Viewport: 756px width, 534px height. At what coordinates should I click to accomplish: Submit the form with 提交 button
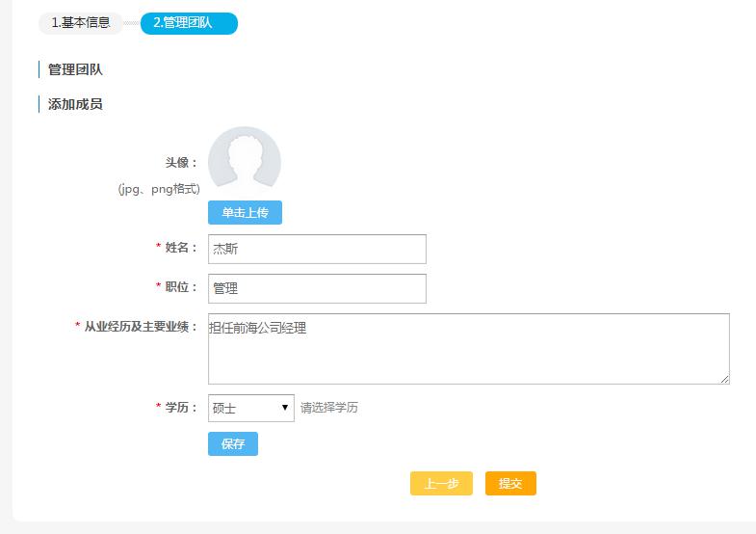click(510, 484)
